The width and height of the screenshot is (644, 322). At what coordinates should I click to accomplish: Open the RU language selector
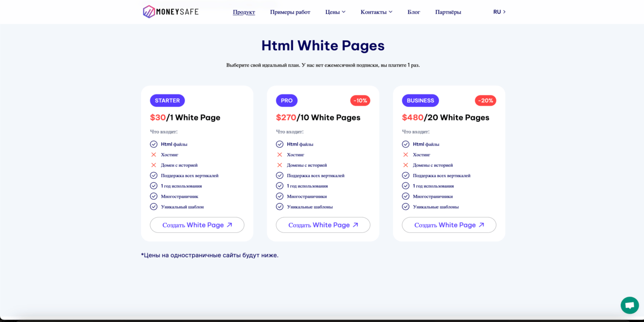tap(499, 12)
